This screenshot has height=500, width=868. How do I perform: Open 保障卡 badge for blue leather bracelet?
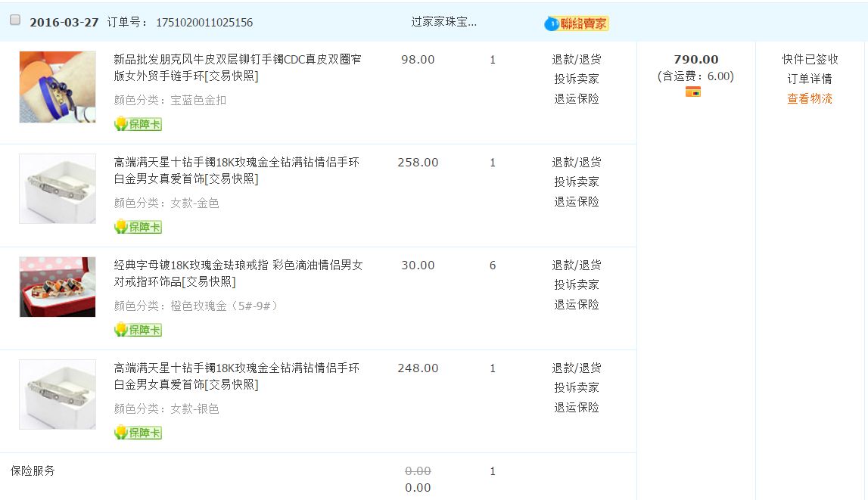pyautogui.click(x=138, y=124)
